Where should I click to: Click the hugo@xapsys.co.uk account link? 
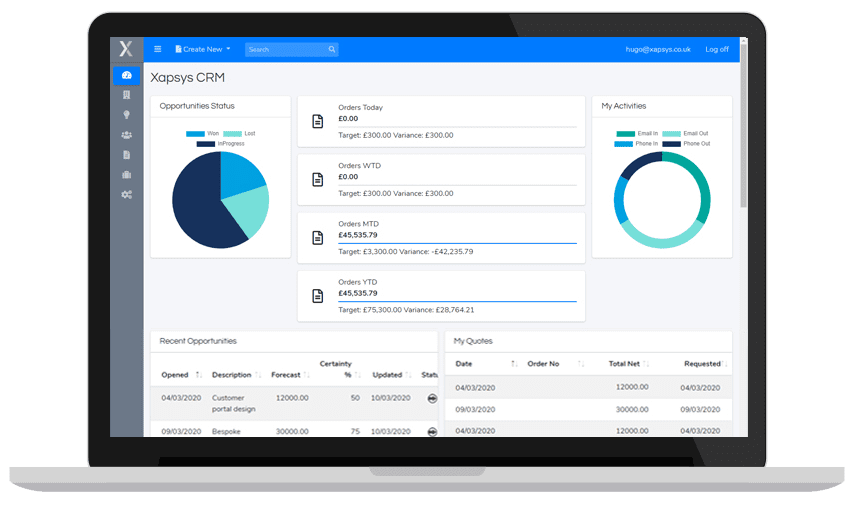658,49
